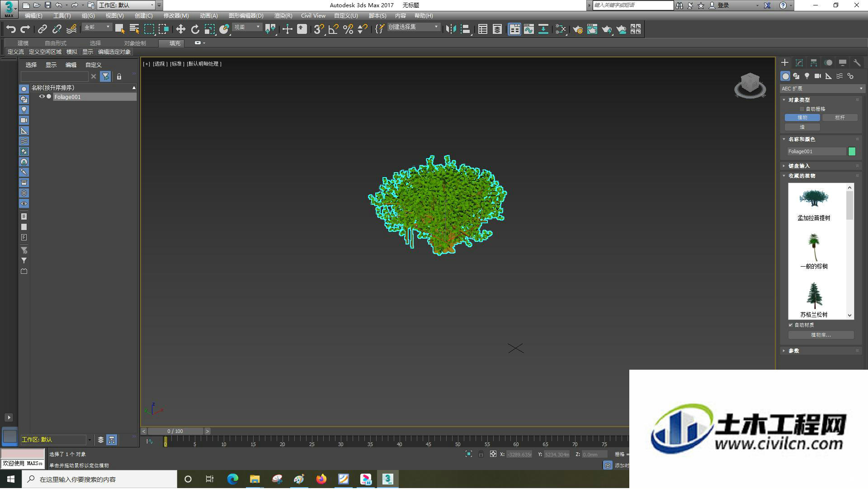Open the reference coordinate system View dropdown
868x489 pixels.
point(247,28)
